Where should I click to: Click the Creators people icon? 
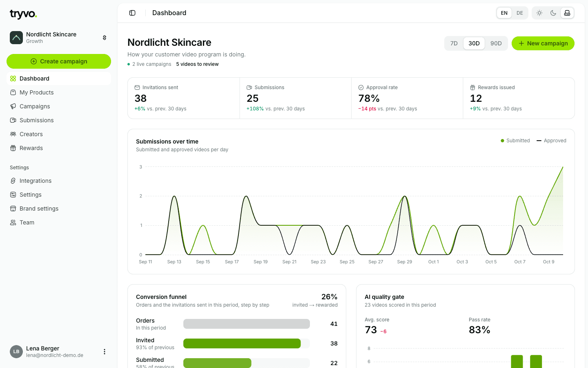coord(13,134)
